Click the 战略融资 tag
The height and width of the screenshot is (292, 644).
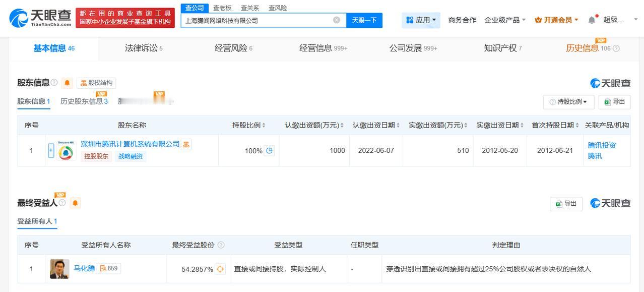[x=131, y=156]
